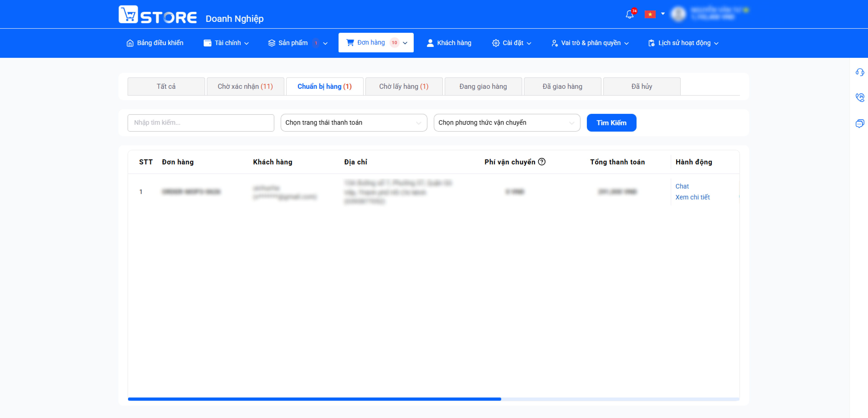Click Xem chi tiết link for order

[x=692, y=197]
